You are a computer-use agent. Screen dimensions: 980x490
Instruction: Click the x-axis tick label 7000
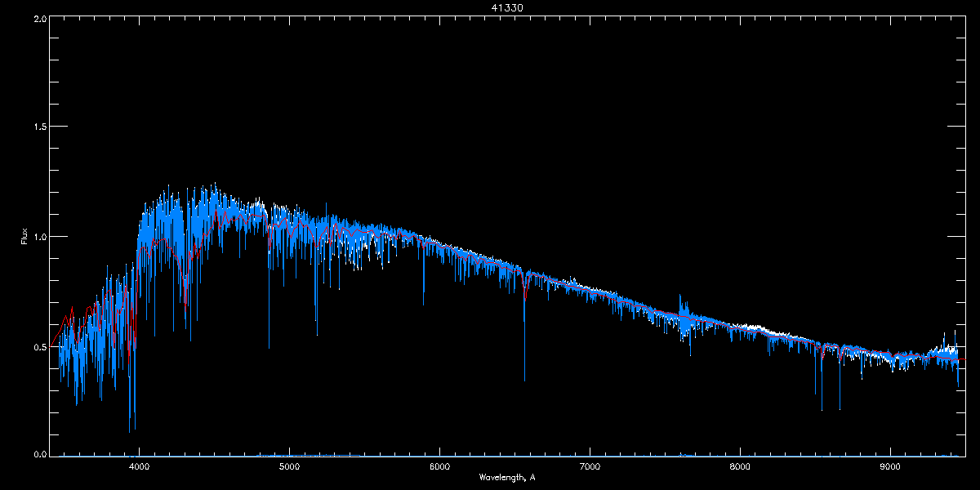pyautogui.click(x=590, y=467)
